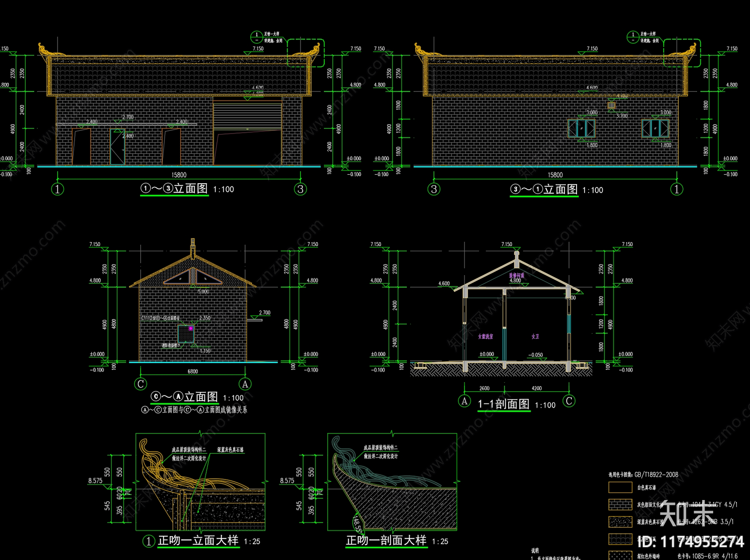The height and width of the screenshot is (560, 750).
Task: Select the 女盥洗室 room label
Action: pos(486,336)
